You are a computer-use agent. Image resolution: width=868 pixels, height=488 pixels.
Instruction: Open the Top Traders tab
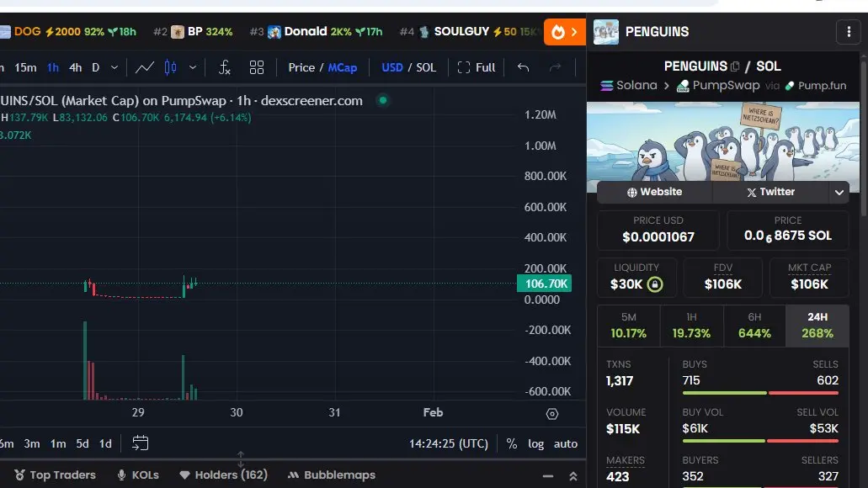[55, 475]
